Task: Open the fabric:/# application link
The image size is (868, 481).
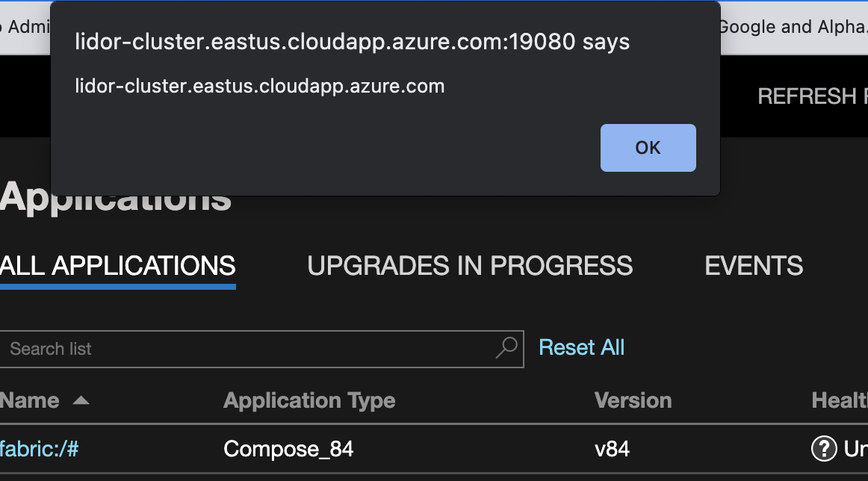Action: click(x=40, y=449)
